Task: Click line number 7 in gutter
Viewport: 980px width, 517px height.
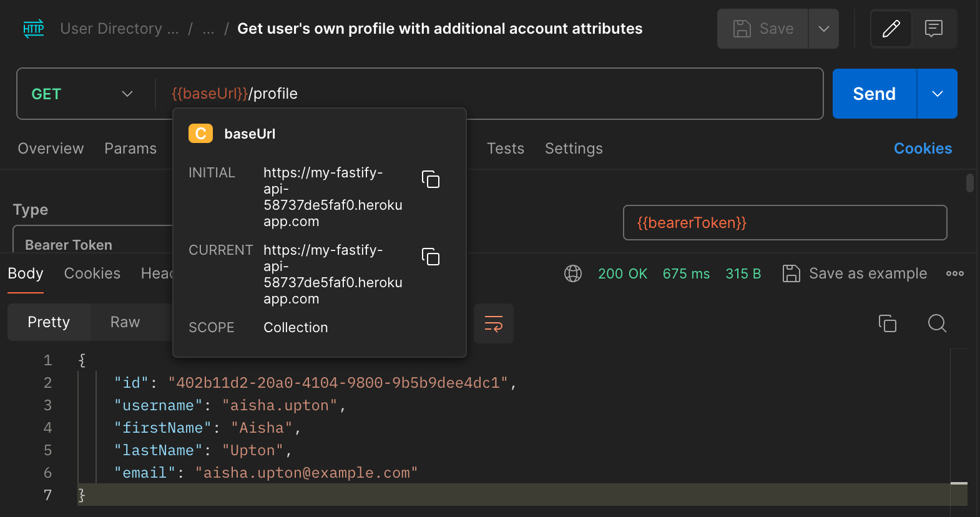Action: click(x=48, y=495)
